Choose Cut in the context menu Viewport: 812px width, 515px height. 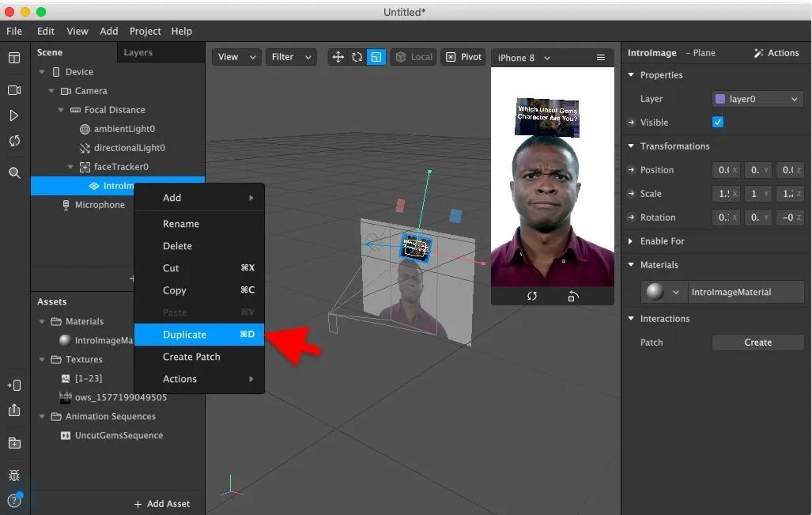199,268
